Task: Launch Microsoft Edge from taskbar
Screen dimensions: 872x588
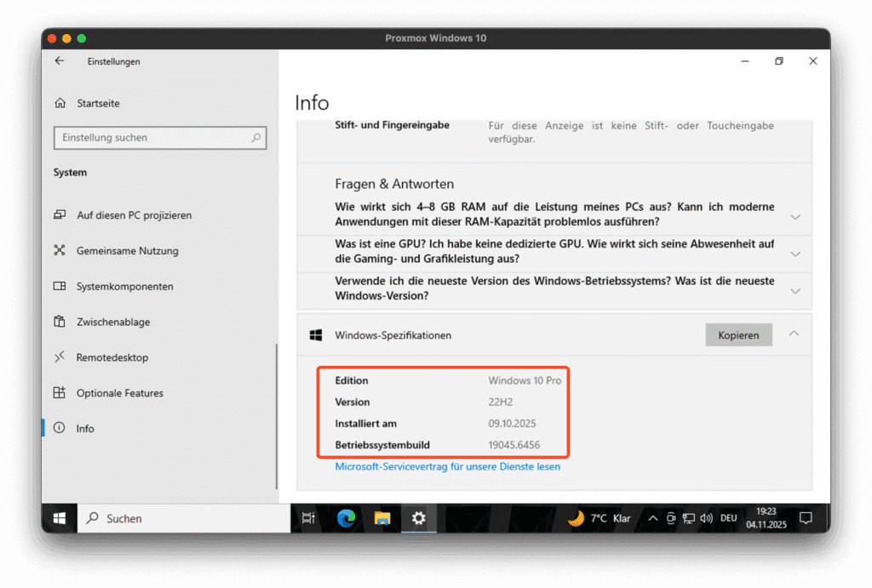Action: (x=346, y=517)
